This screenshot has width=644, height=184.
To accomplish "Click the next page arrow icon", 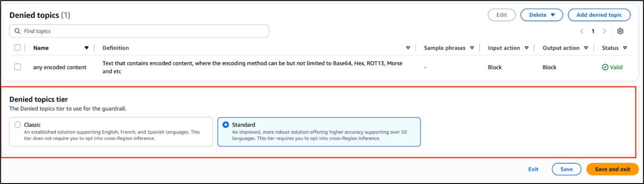I will pos(604,31).
